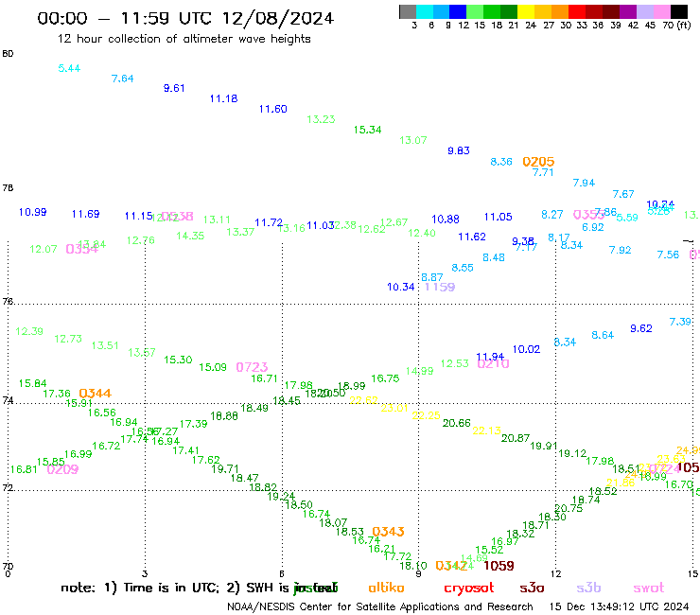Viewport: 700px width, 615px height.
Task: Click the blue value 11.69
Action: (x=86, y=214)
